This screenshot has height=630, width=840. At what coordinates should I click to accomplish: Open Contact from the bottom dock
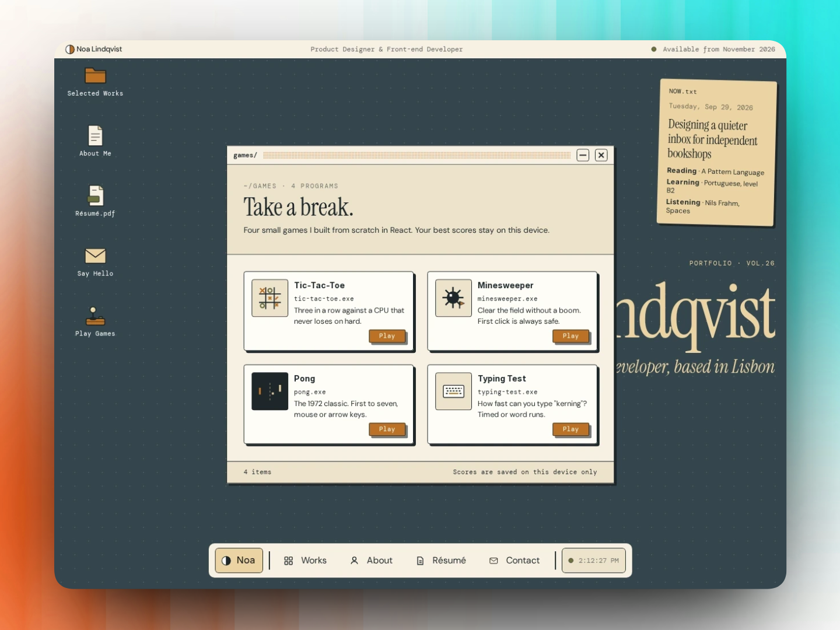pos(514,561)
